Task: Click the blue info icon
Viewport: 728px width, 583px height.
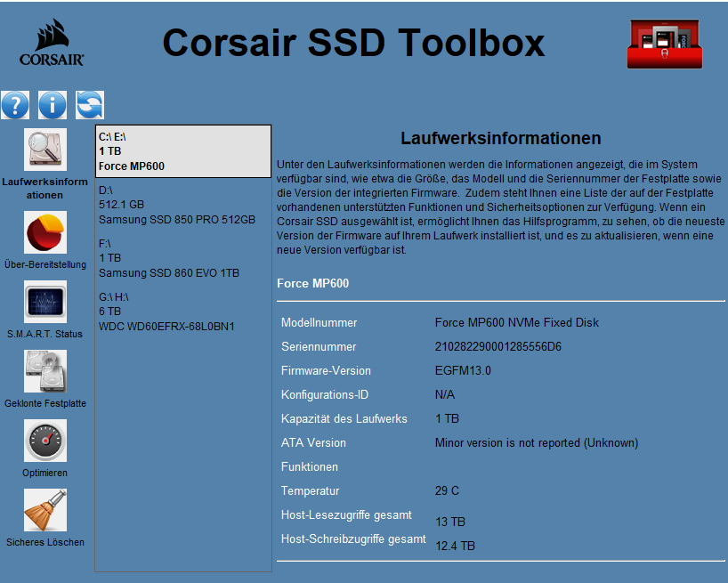Action: [53, 105]
